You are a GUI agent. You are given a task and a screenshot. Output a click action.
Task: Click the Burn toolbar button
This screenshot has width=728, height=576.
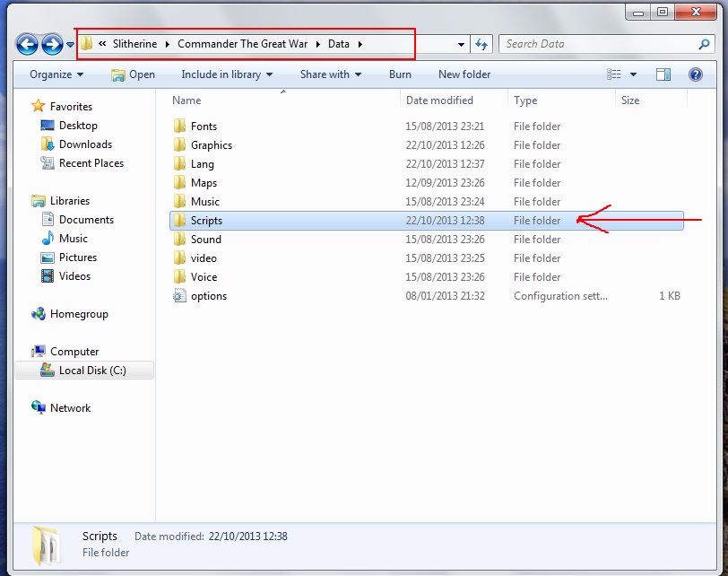tap(400, 74)
